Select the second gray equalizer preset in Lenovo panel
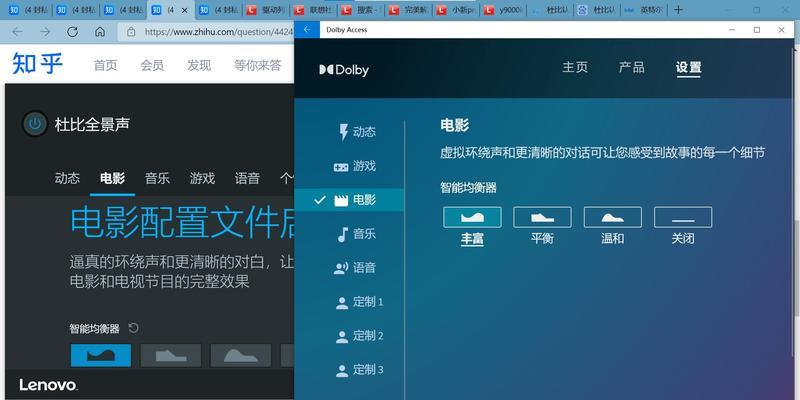 pyautogui.click(x=171, y=355)
